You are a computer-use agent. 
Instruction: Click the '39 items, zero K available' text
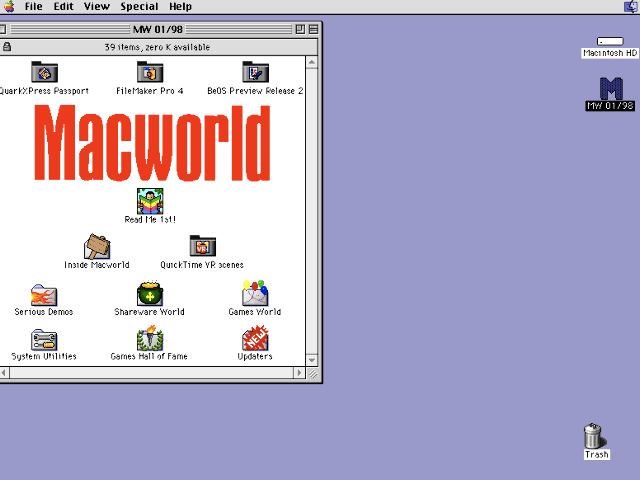[x=157, y=47]
